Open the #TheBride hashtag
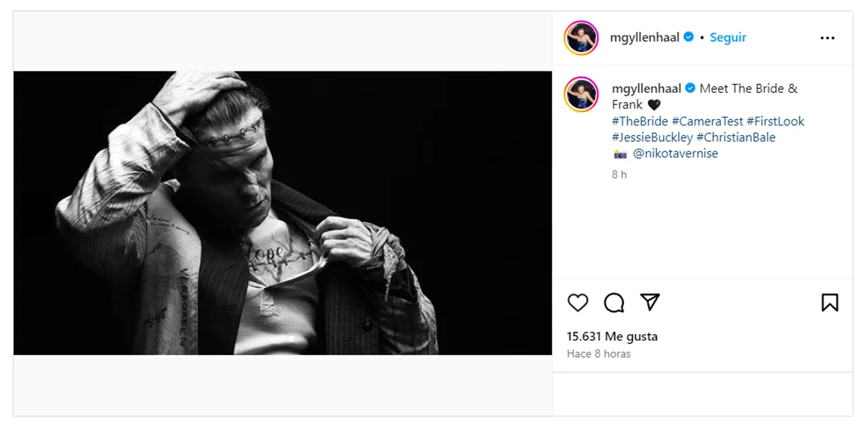 (x=639, y=121)
